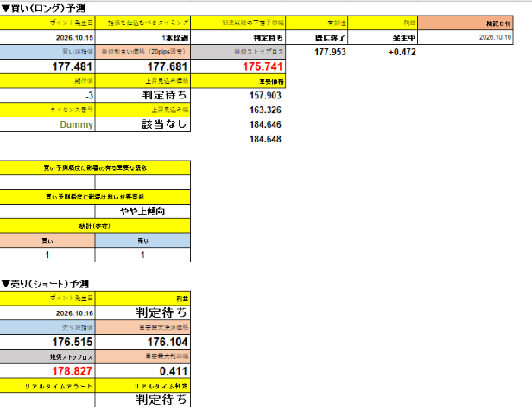Click the 'リアルタイム判定' header cell

142,386
